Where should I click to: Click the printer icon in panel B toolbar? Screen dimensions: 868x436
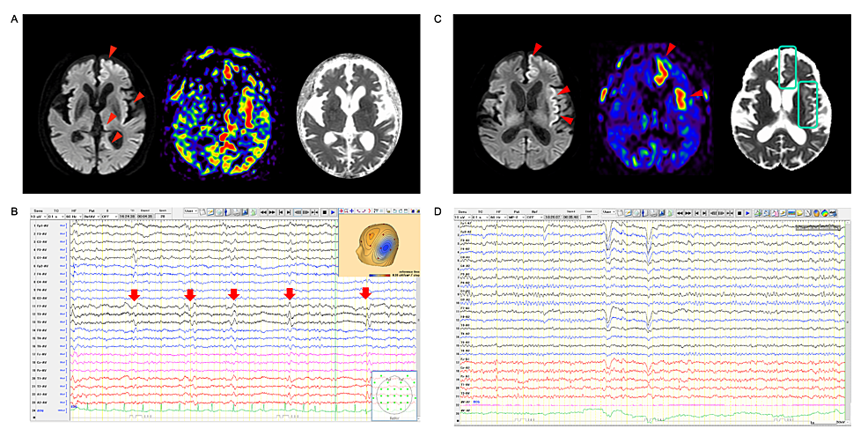click(236, 212)
